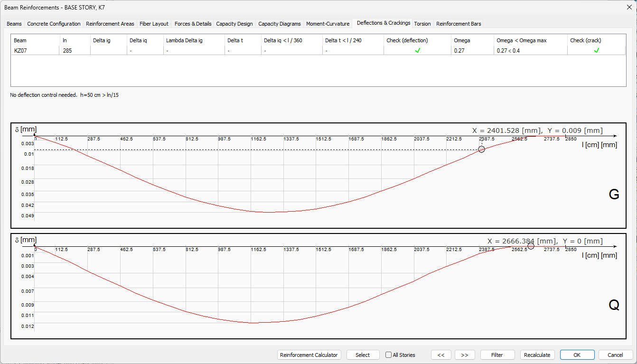The width and height of the screenshot is (637, 364).
Task: Click the Omega column header
Action: pyautogui.click(x=462, y=40)
